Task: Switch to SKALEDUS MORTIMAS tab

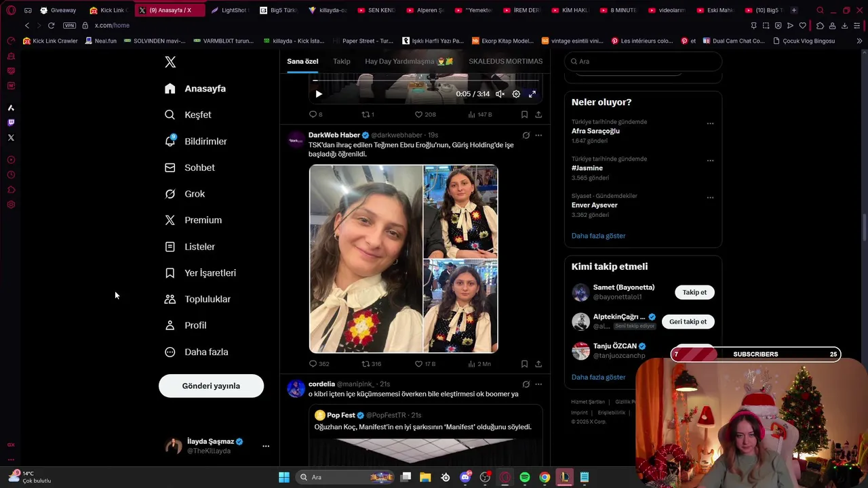Action: click(x=505, y=61)
